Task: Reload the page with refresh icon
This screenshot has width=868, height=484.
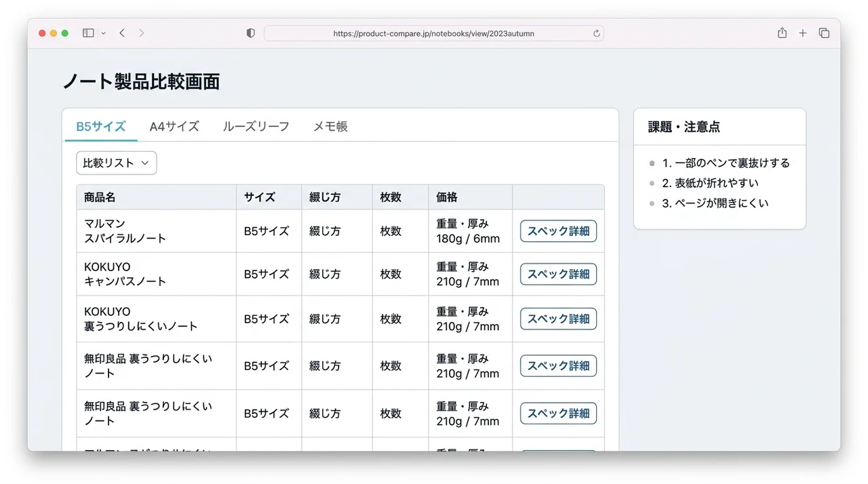Action: pyautogui.click(x=597, y=33)
